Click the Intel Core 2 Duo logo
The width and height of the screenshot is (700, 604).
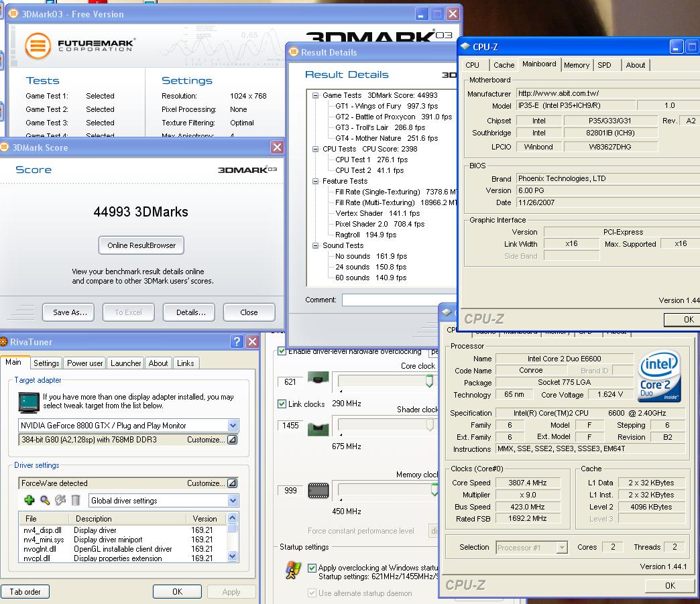[660, 376]
